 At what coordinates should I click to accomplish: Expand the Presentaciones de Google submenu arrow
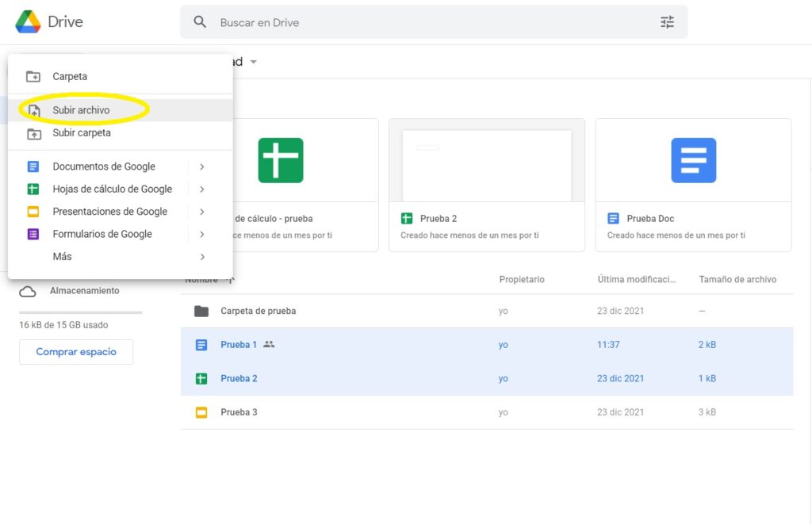[x=202, y=212]
